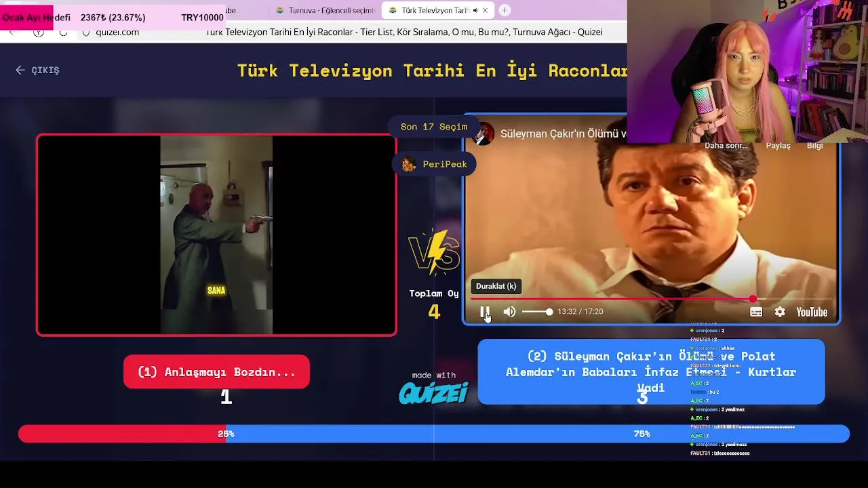The height and width of the screenshot is (488, 868).
Task: Open YouTube player settings gear
Action: pyautogui.click(x=780, y=312)
